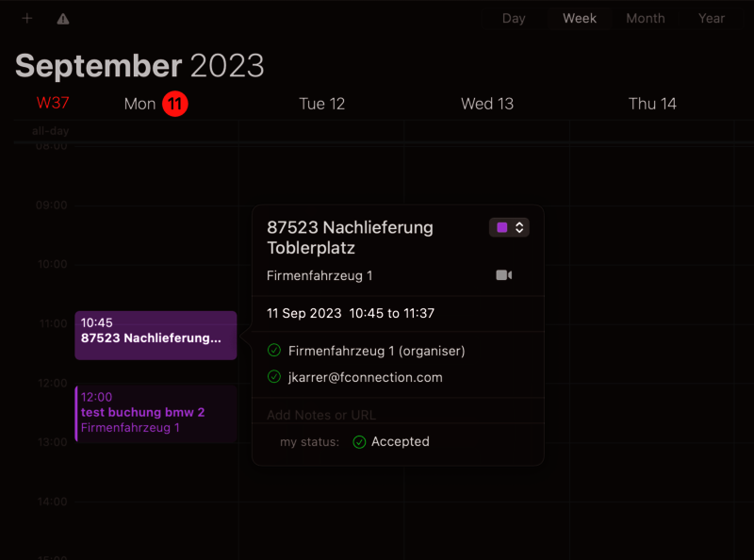Click the event title in popup
The image size is (754, 560).
point(350,238)
